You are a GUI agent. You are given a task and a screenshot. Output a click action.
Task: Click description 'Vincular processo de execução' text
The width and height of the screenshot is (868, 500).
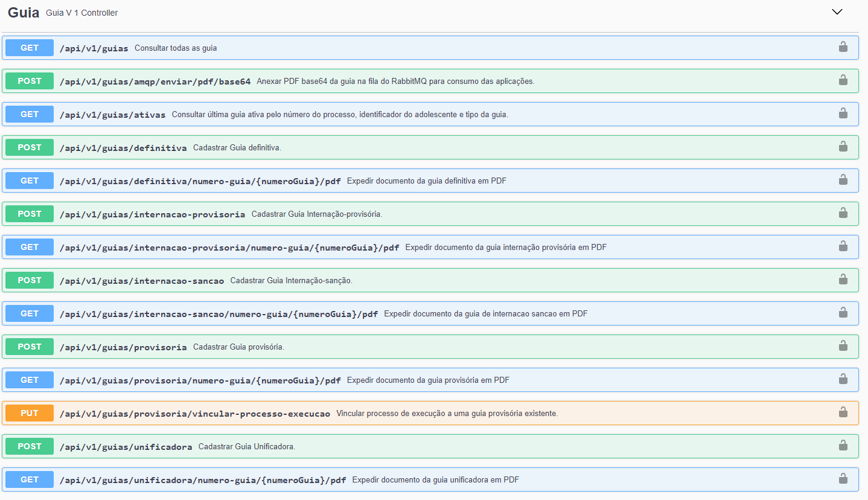(447, 414)
